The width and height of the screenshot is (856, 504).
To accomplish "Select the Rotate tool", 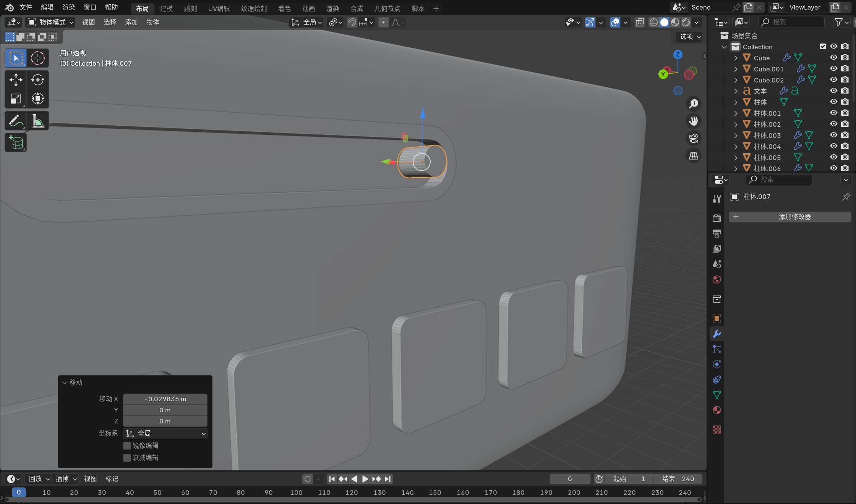I will 37,80.
